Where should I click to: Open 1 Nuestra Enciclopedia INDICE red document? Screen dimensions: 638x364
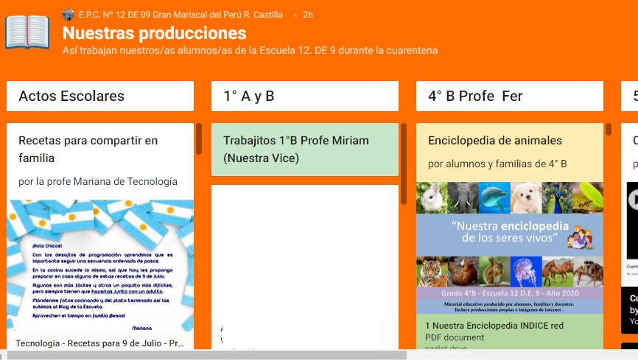tap(494, 326)
